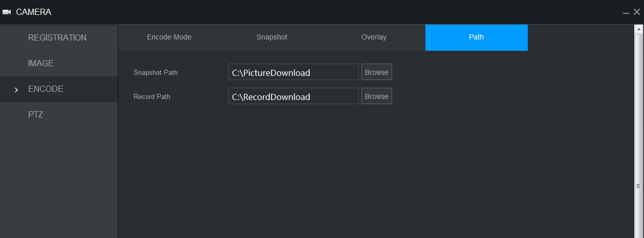644x238 pixels.
Task: Click the chevron arrow beside ENCODE
Action: click(x=16, y=90)
